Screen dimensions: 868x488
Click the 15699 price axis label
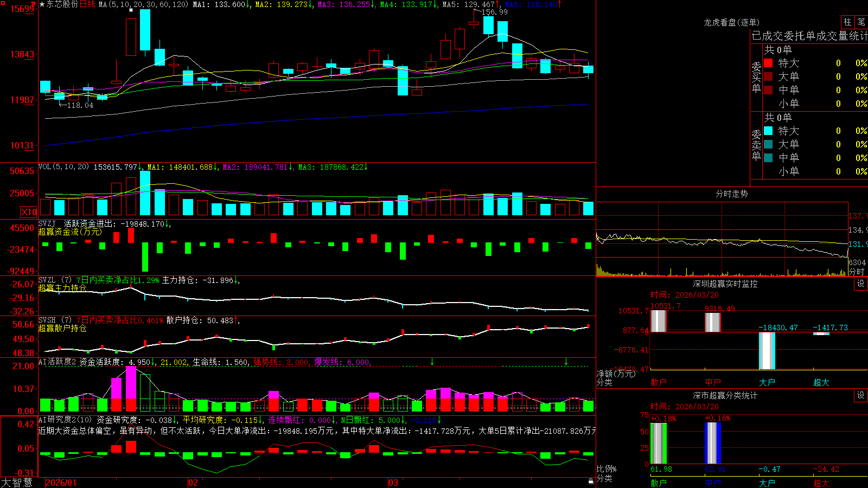pos(22,9)
